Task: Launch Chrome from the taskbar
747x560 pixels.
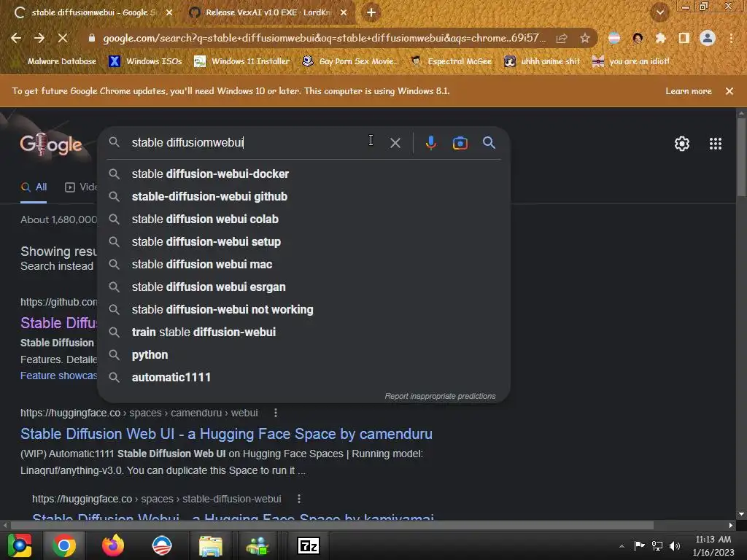Action: coord(64,545)
